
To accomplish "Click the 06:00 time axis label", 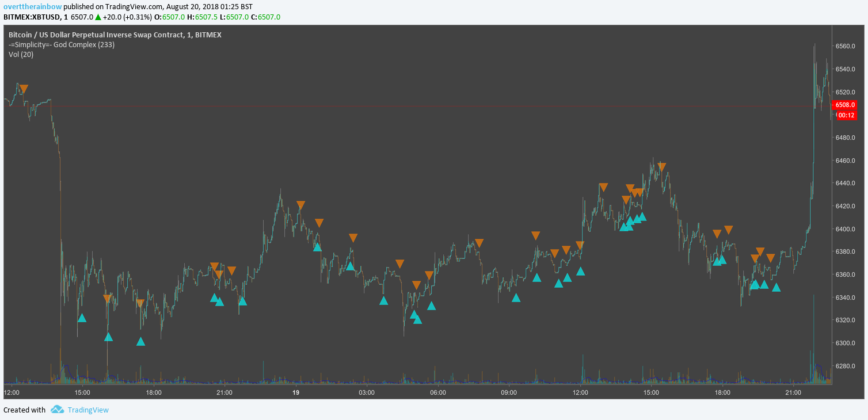I will 438,392.
